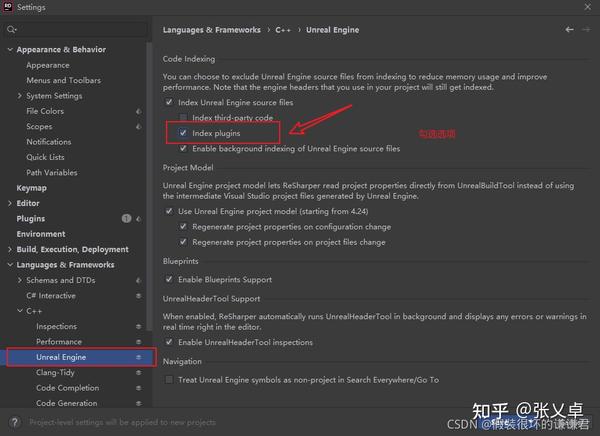Click layer icon beside Schemas and DTDs

tap(139, 281)
